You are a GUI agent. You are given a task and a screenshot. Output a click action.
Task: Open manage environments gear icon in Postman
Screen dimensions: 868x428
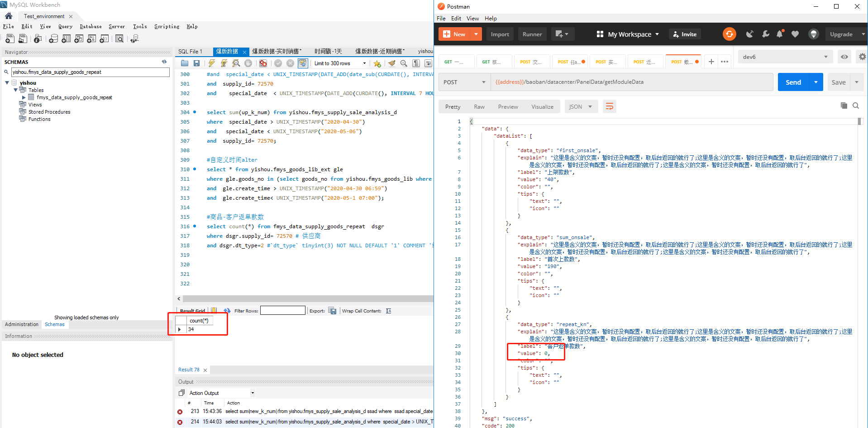click(862, 57)
